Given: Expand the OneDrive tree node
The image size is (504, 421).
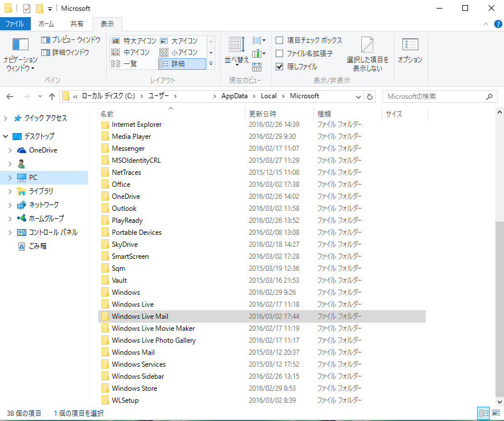Looking at the screenshot, I should (10, 150).
